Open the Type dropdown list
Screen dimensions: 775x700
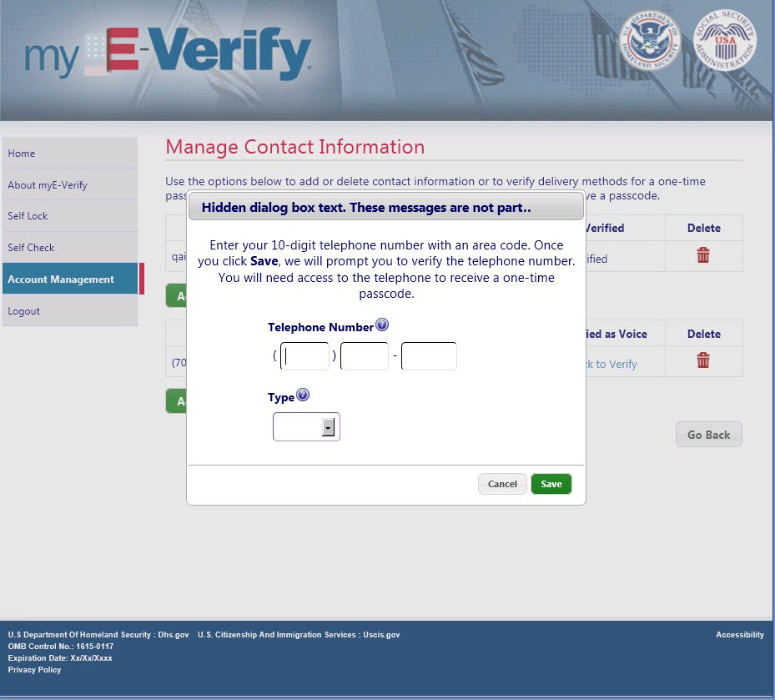[306, 426]
